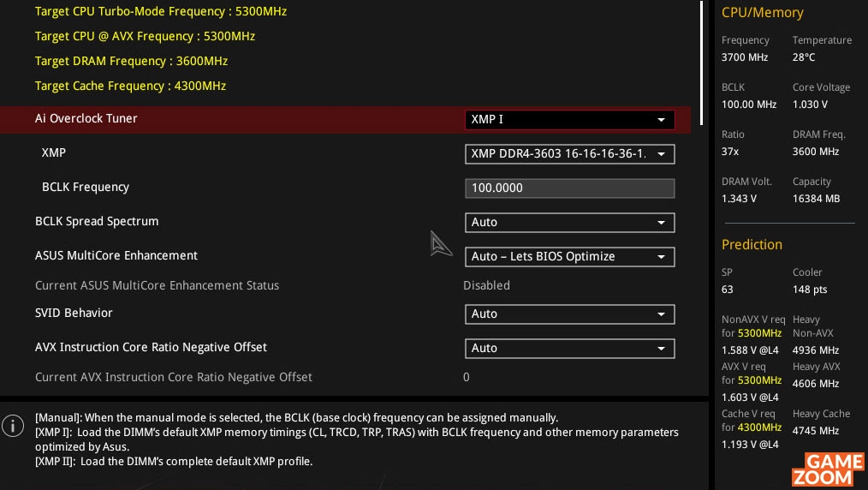This screenshot has height=490, width=868.
Task: Click the 3600 MHz DRAM Freq. value
Action: pyautogui.click(x=816, y=151)
